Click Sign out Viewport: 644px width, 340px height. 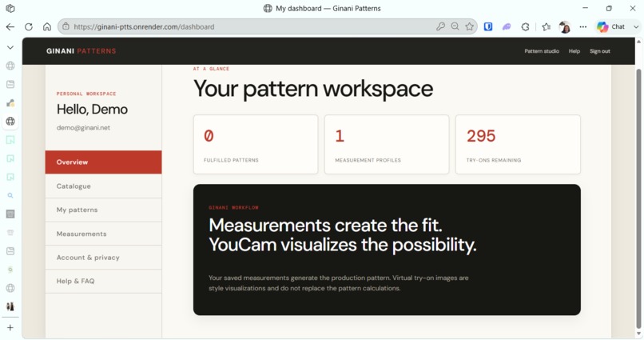pos(599,51)
